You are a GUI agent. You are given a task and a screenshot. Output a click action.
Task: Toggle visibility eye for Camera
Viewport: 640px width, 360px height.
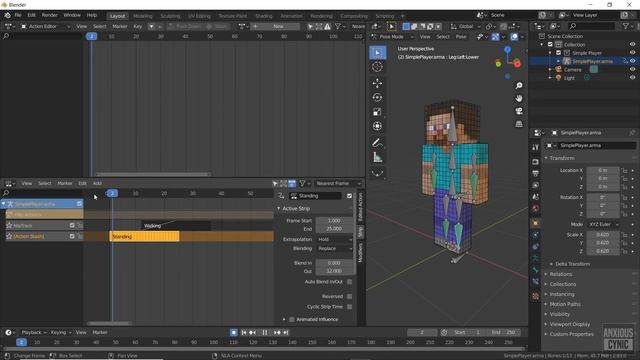point(632,70)
